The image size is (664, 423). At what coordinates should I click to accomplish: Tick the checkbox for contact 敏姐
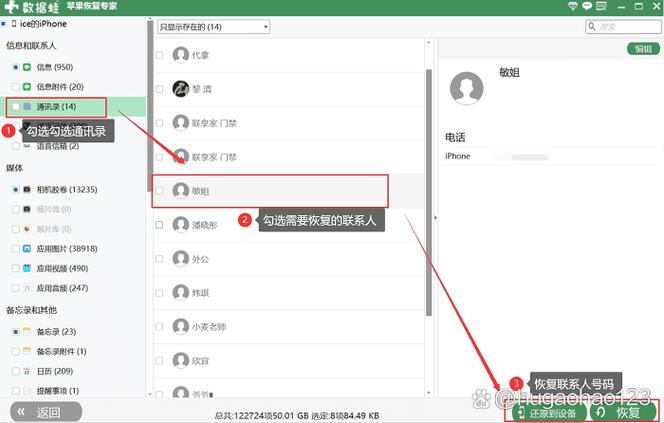160,191
